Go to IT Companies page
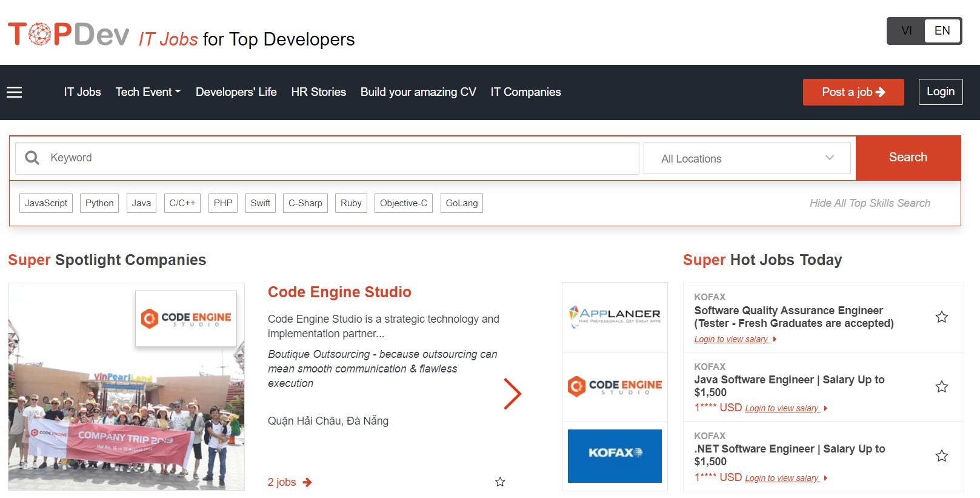The width and height of the screenshot is (980, 498). pos(525,92)
